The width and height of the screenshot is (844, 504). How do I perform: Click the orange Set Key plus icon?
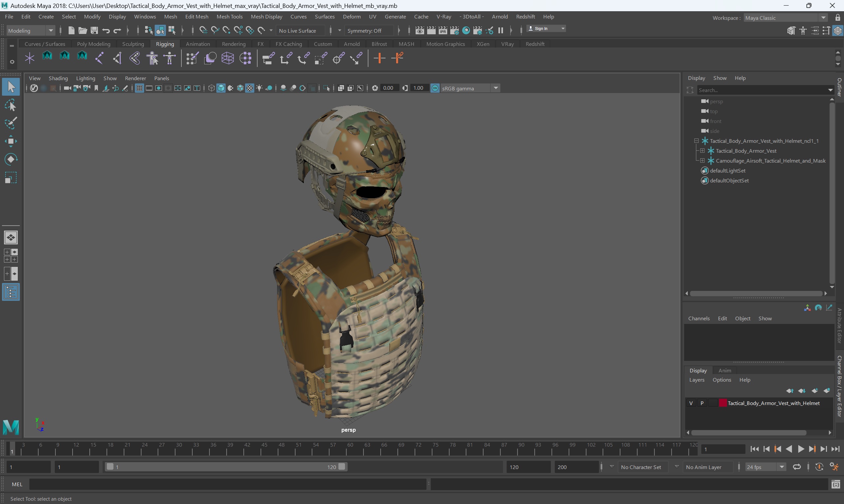pos(379,58)
